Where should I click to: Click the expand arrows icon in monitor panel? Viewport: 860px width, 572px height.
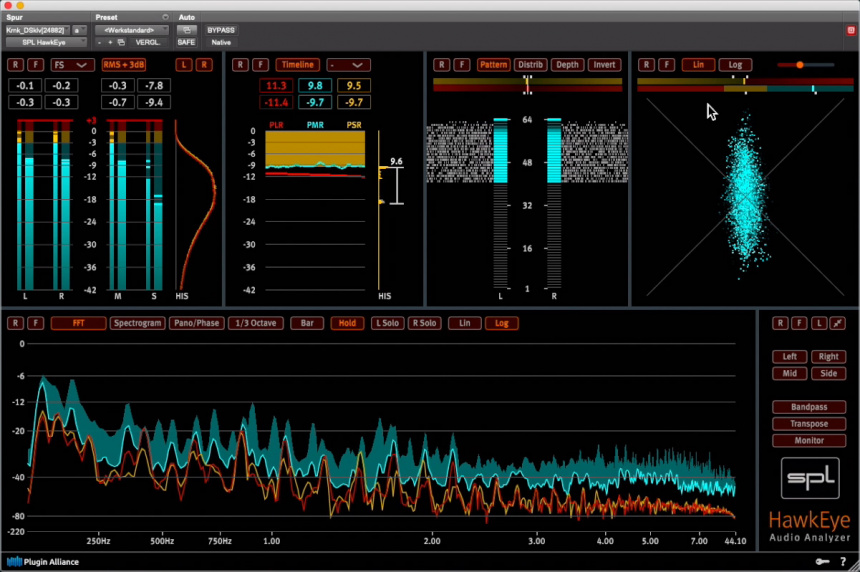click(x=837, y=323)
